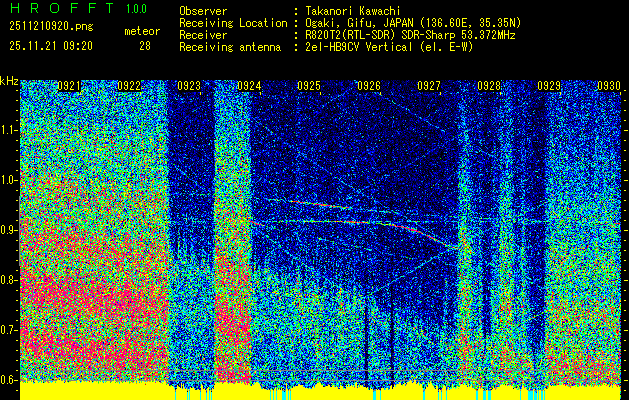629x400 pixels.
Task: Click the Receiving Location label
Action: (233, 23)
